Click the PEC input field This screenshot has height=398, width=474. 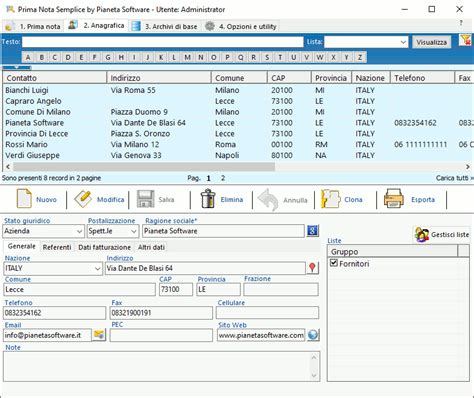[161, 335]
